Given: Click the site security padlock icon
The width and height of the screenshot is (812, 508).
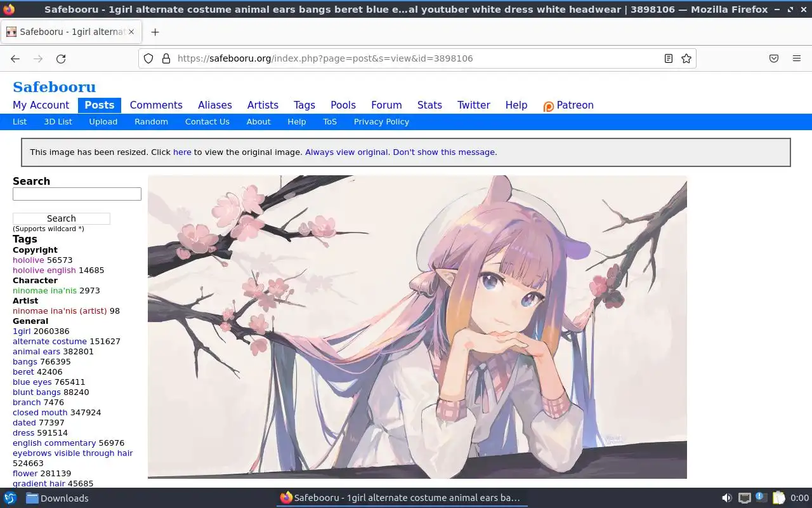Looking at the screenshot, I should coord(166,58).
